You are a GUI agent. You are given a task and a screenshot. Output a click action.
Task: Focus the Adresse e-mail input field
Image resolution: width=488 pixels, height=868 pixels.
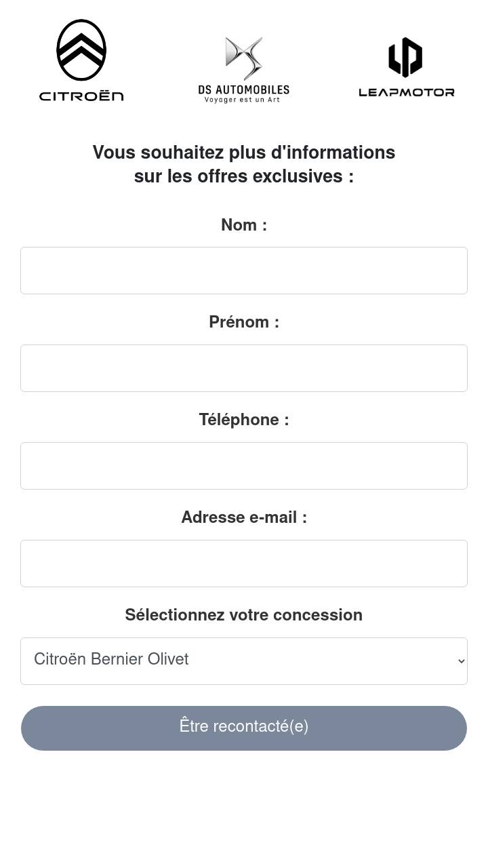244,564
